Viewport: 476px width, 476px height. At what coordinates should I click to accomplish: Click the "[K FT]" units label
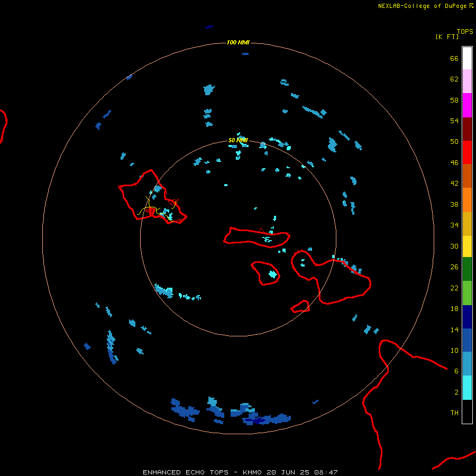[x=447, y=36]
